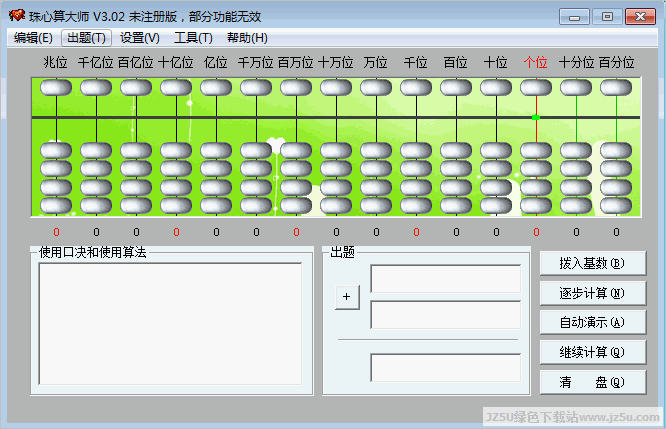
Task: Move the upper bead in the 千位 column
Action: 416,88
